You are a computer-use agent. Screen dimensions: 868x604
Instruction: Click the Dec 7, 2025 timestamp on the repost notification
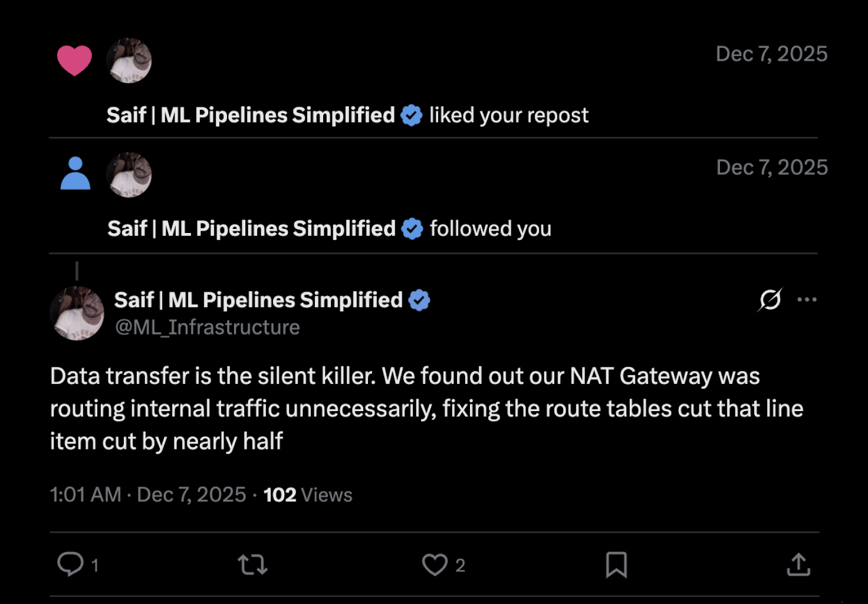pos(772,53)
